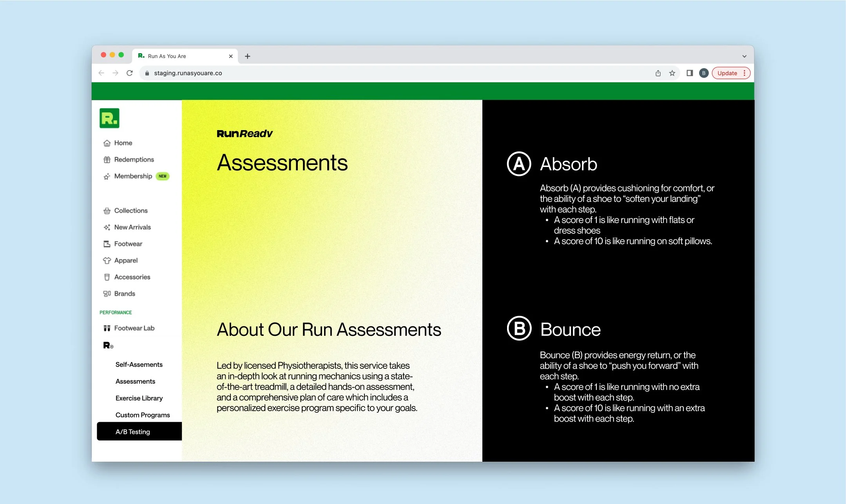The width and height of the screenshot is (846, 504).
Task: Click the Self-Assements link
Action: pyautogui.click(x=139, y=364)
